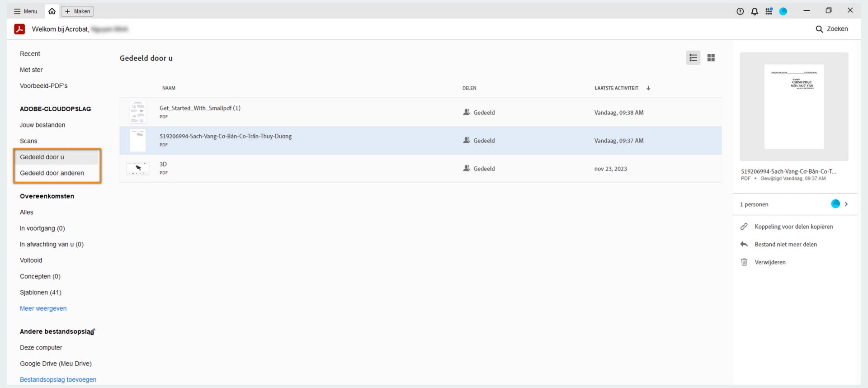
Task: Open Sjablonen (41)
Action: tap(41, 293)
